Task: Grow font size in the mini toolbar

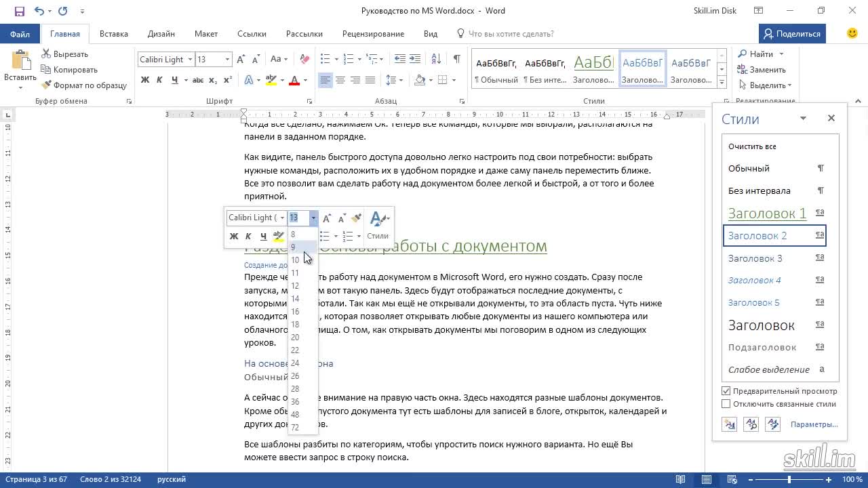Action: [327, 218]
